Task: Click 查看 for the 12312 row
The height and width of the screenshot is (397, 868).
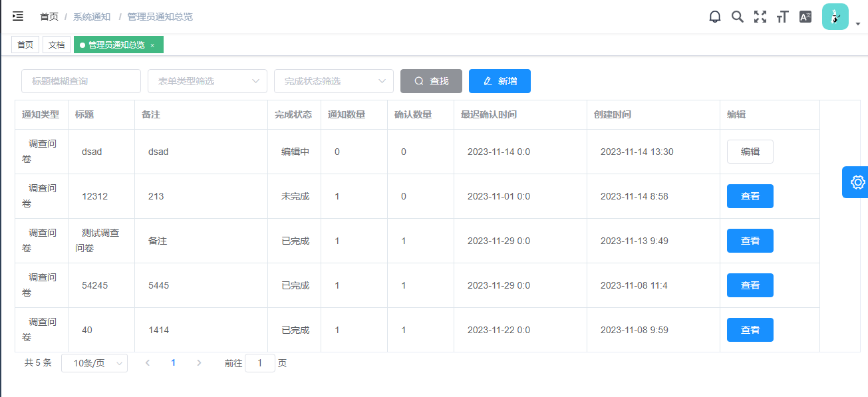Action: [x=750, y=196]
